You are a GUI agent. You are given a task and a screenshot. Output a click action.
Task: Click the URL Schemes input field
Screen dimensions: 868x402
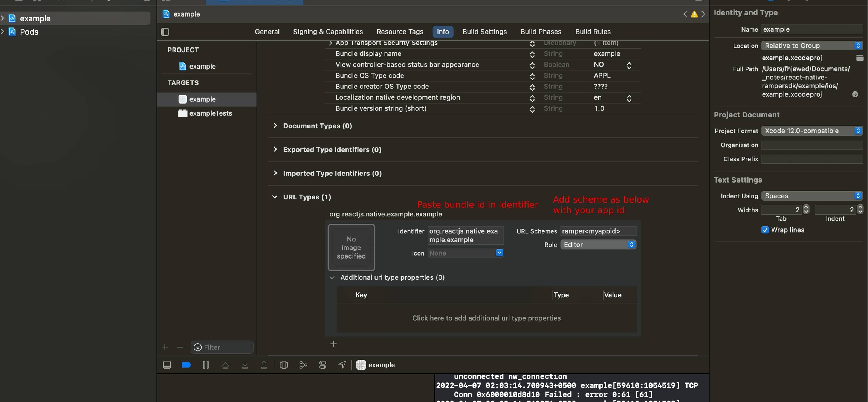pos(598,231)
